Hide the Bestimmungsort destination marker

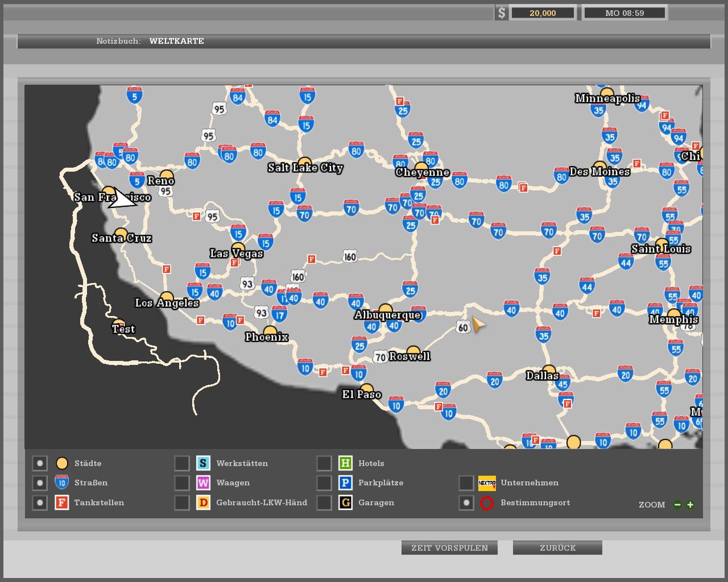466,503
